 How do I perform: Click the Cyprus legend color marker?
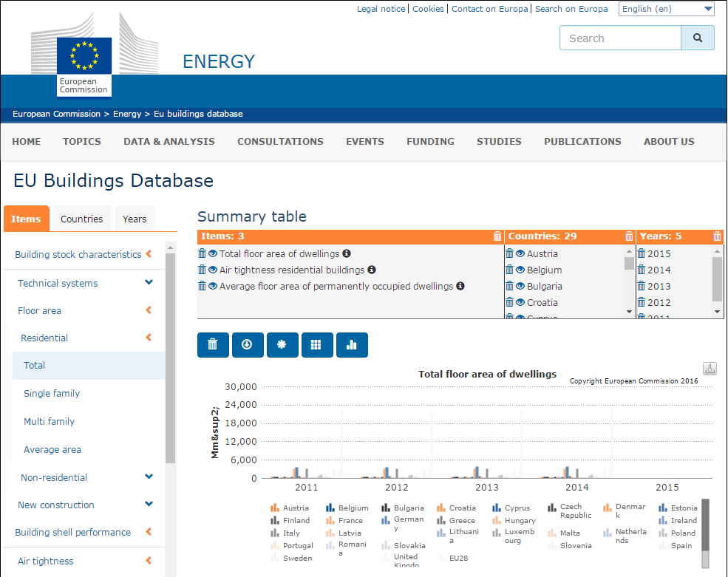pos(497,508)
